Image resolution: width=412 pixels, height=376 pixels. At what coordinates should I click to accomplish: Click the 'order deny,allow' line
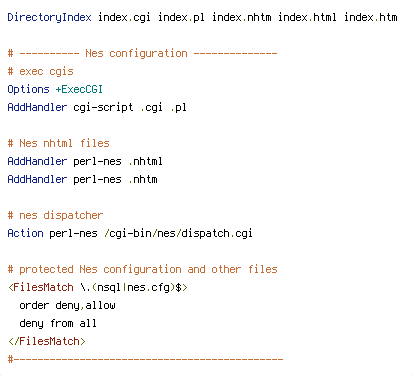(67, 305)
